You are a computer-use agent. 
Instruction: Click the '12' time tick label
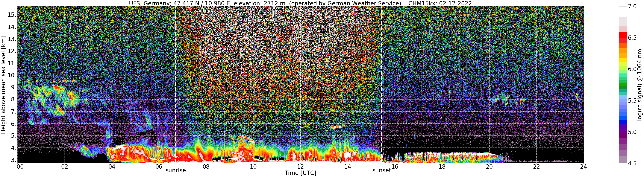coord(300,167)
